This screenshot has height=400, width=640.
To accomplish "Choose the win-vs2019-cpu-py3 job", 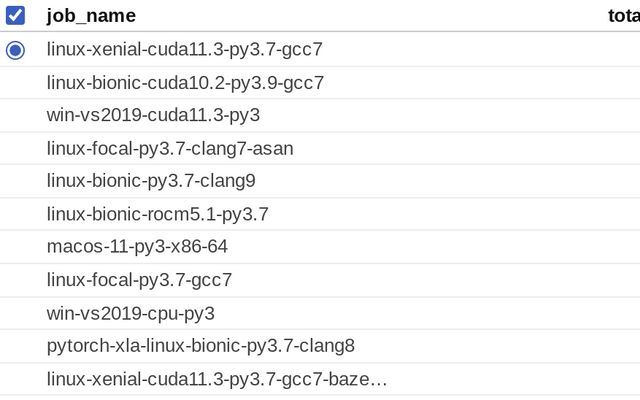I will [131, 313].
